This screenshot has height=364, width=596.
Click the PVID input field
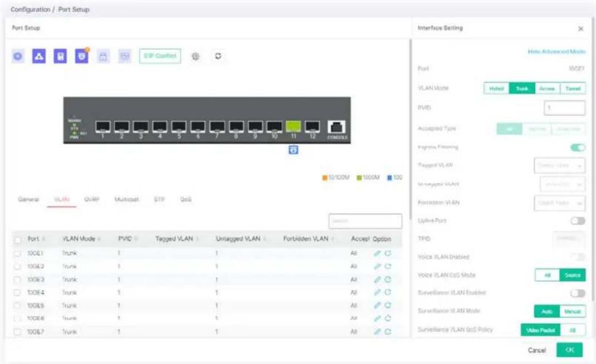(564, 108)
